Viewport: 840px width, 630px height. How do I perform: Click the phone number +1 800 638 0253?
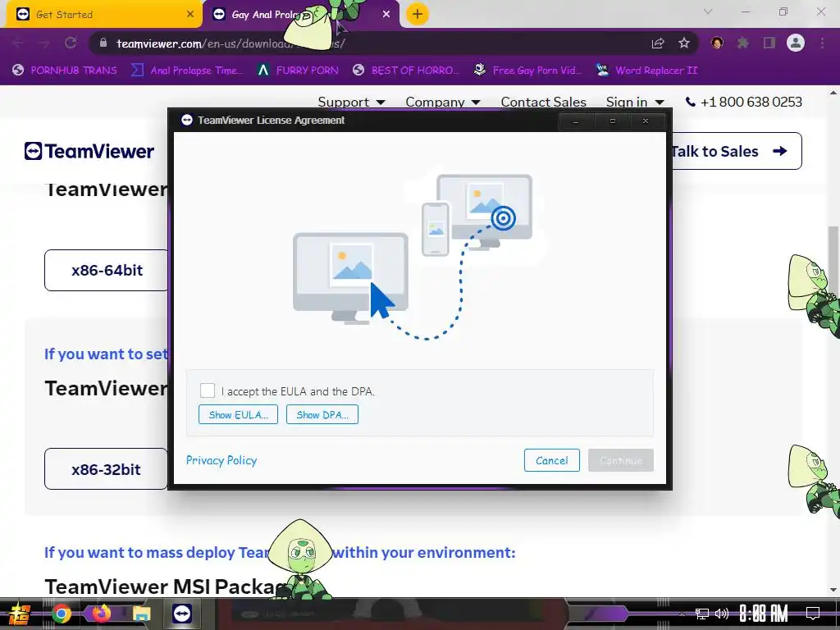(x=744, y=102)
